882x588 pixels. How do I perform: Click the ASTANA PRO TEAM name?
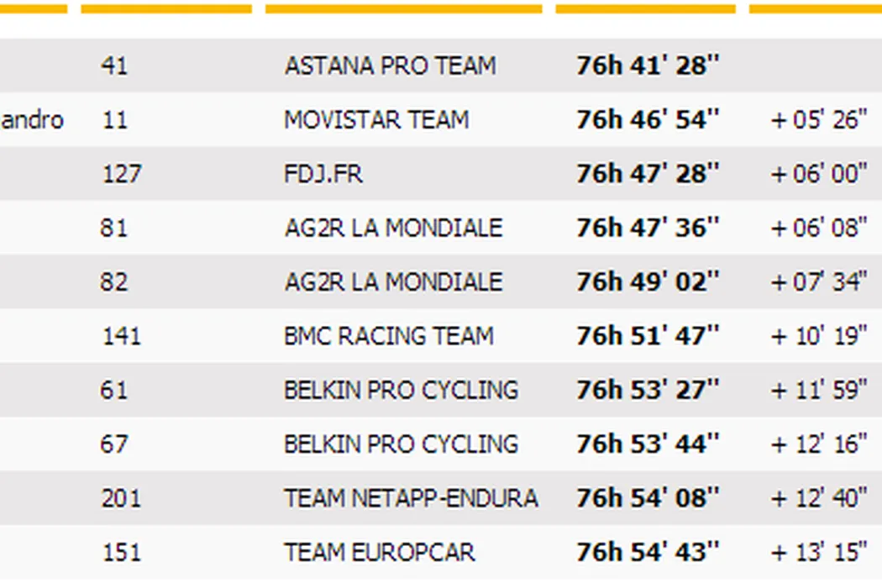[390, 66]
